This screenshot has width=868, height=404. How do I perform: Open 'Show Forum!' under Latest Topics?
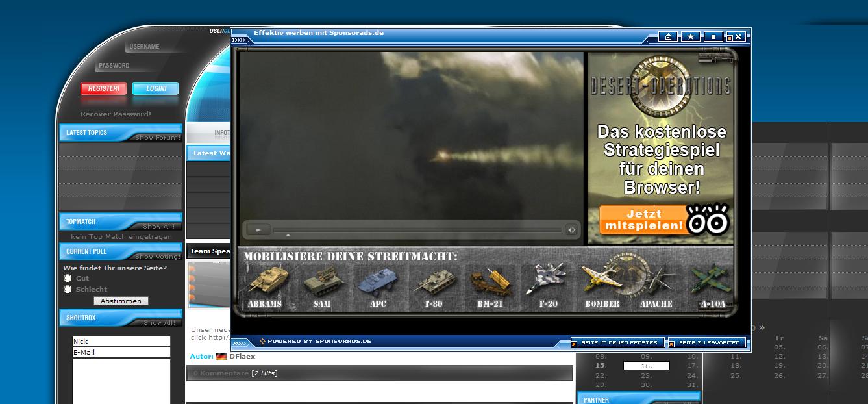tap(158, 138)
